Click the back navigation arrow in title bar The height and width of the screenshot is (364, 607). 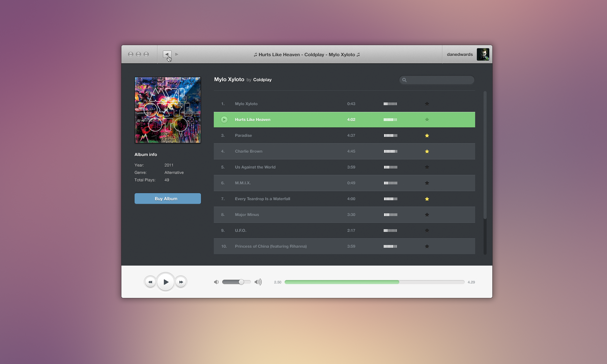[167, 54]
